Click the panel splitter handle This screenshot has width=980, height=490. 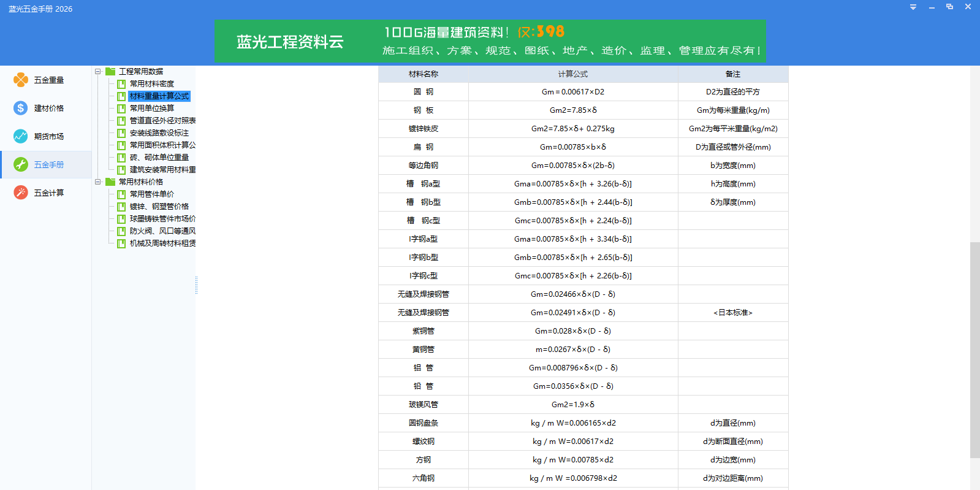196,285
